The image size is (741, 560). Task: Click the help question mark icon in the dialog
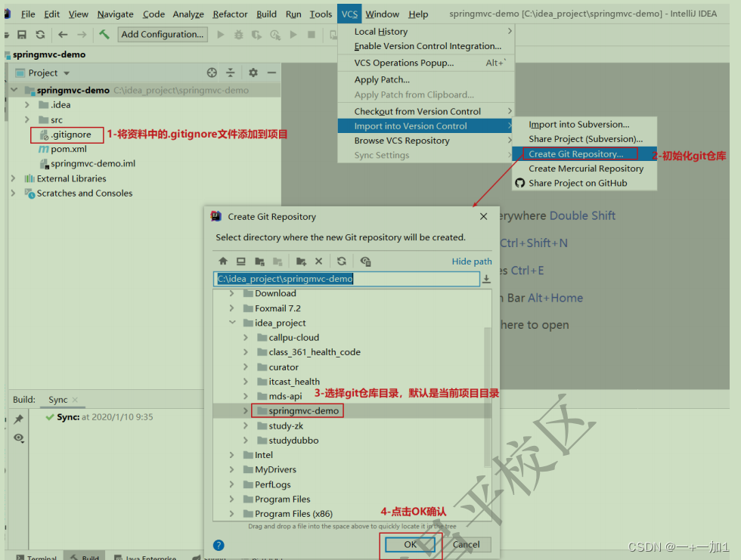pyautogui.click(x=219, y=544)
